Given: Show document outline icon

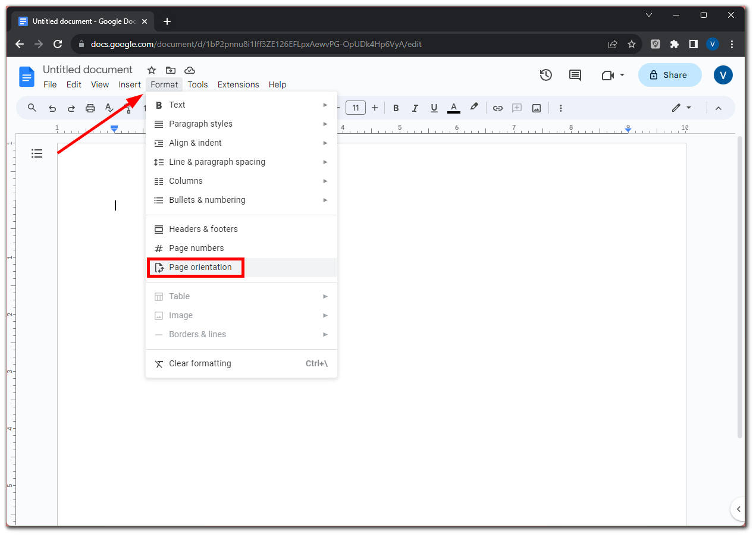Looking at the screenshot, I should 37,153.
